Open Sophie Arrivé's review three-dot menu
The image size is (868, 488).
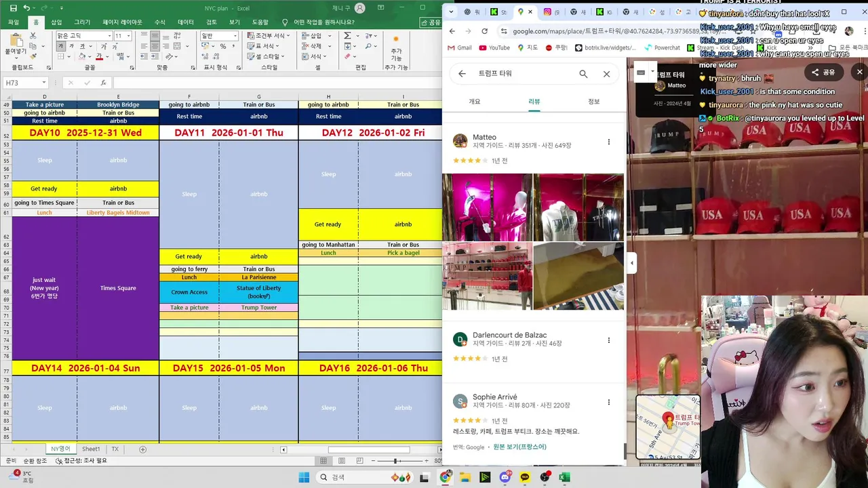[x=608, y=402]
